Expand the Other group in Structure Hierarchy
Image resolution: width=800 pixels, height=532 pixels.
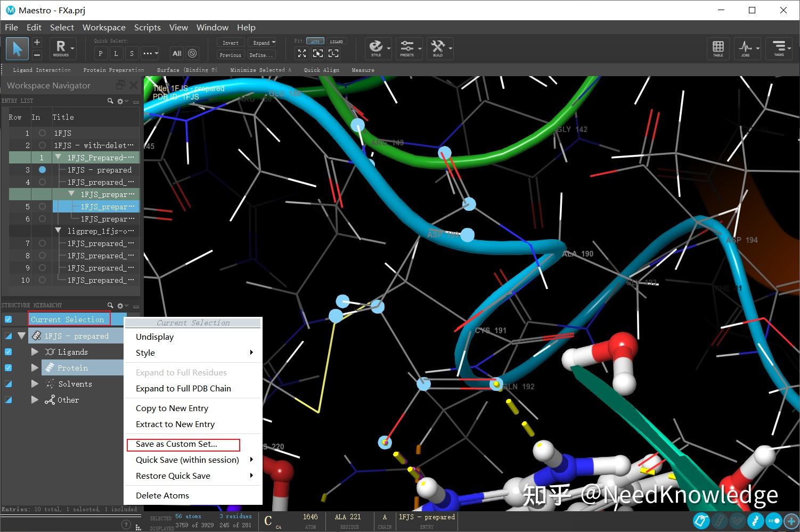point(35,399)
